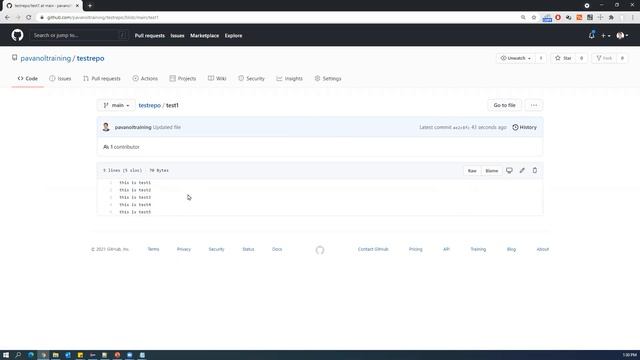Open Issues in the top navigation

[177, 36]
